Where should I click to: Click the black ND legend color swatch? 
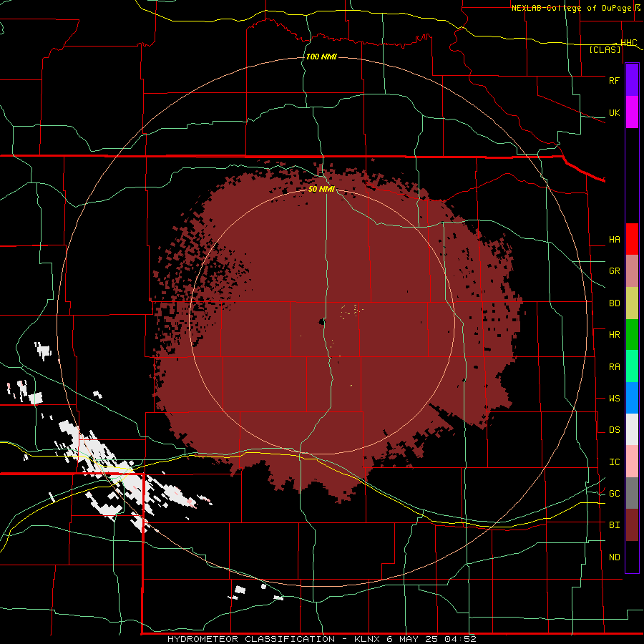tap(632, 557)
